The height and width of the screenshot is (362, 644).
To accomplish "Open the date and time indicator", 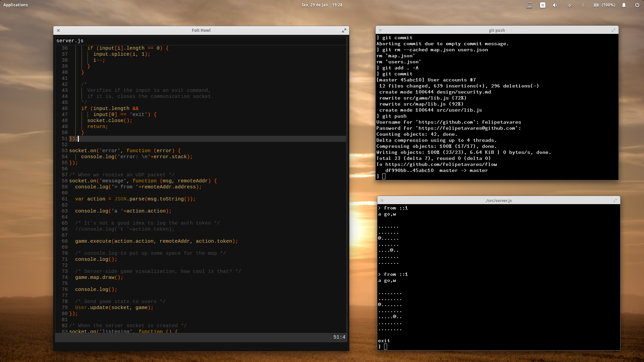I will [x=322, y=5].
